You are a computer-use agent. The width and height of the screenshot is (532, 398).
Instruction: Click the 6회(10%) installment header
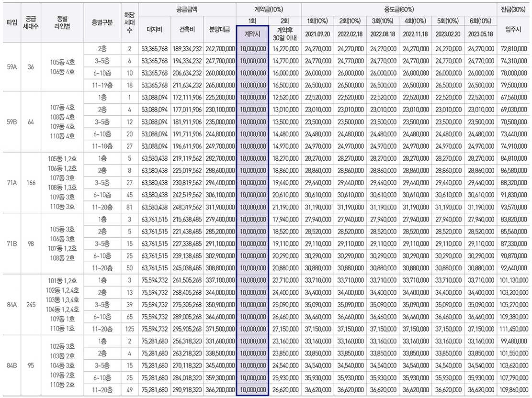point(480,21)
